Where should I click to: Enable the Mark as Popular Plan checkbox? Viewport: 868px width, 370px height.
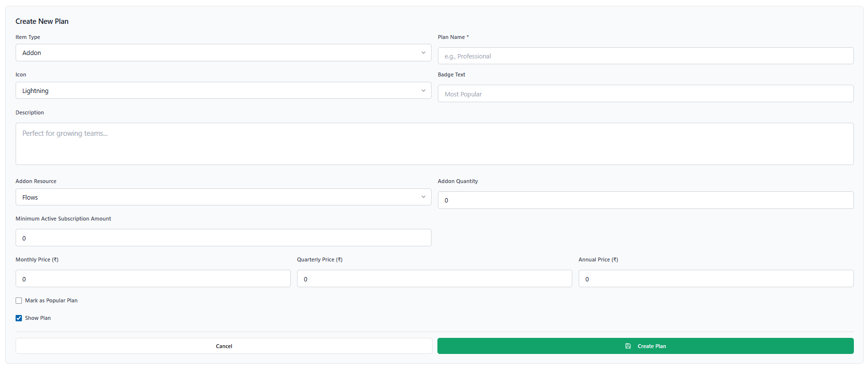pyautogui.click(x=19, y=300)
